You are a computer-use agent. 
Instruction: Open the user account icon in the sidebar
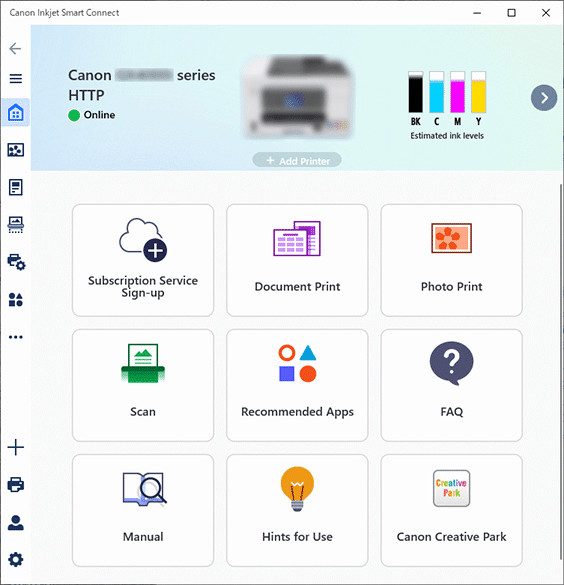(16, 522)
